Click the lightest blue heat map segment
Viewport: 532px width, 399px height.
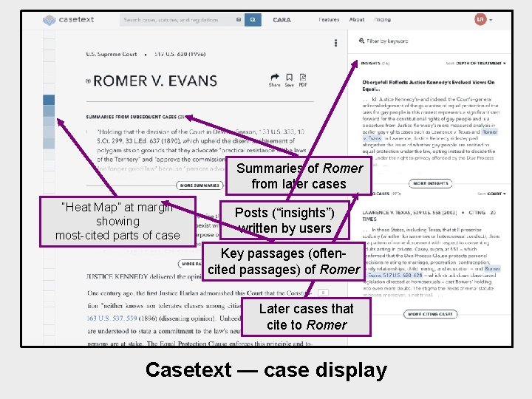pos(49,132)
